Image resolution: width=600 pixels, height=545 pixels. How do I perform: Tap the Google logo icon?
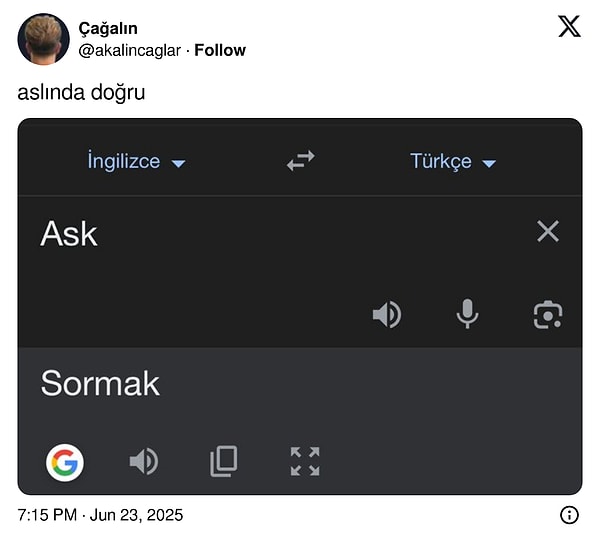(65, 461)
